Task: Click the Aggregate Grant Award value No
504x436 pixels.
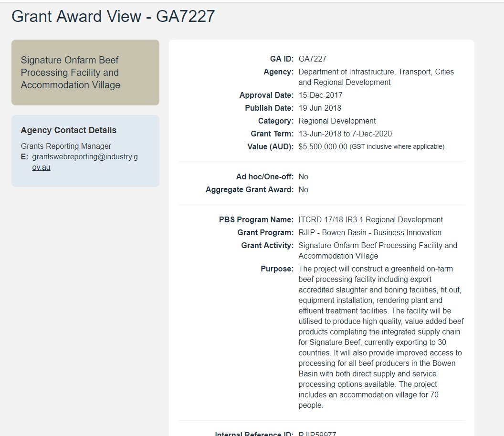Action: [303, 189]
